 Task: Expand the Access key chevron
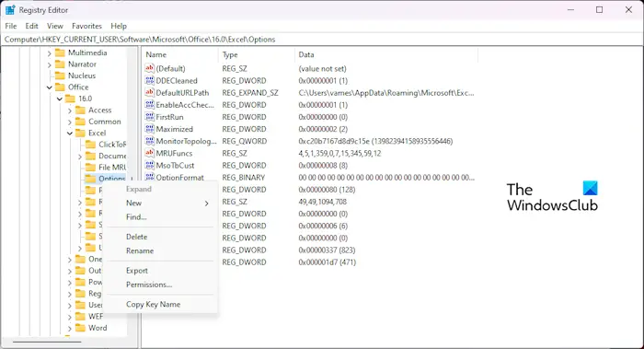tap(70, 111)
